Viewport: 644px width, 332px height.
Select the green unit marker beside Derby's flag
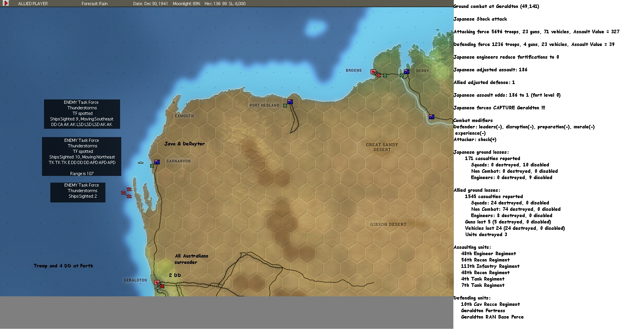pyautogui.click(x=401, y=75)
